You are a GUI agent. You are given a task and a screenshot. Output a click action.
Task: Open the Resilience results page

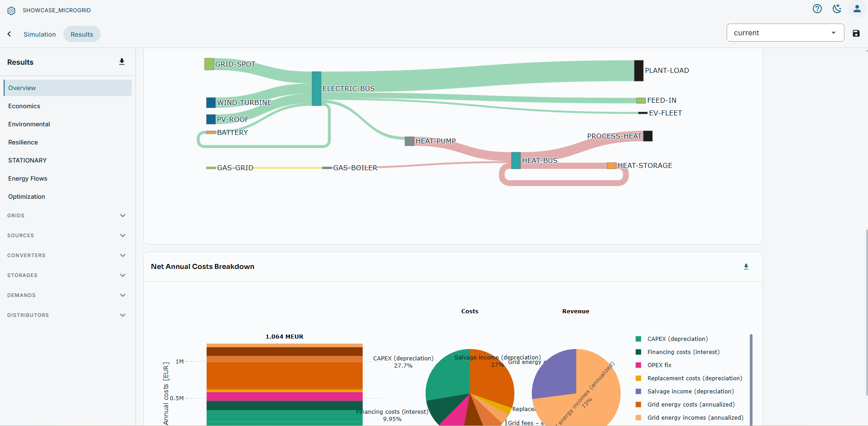click(68, 142)
